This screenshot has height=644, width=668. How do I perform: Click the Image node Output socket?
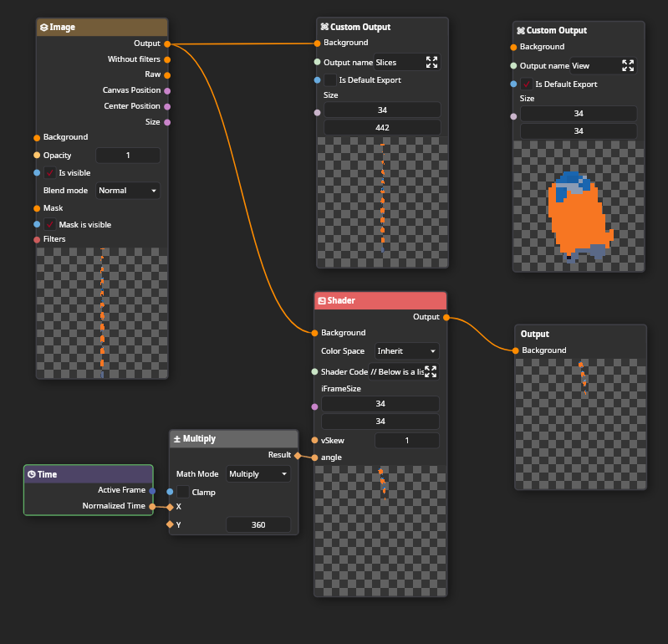[x=167, y=43]
